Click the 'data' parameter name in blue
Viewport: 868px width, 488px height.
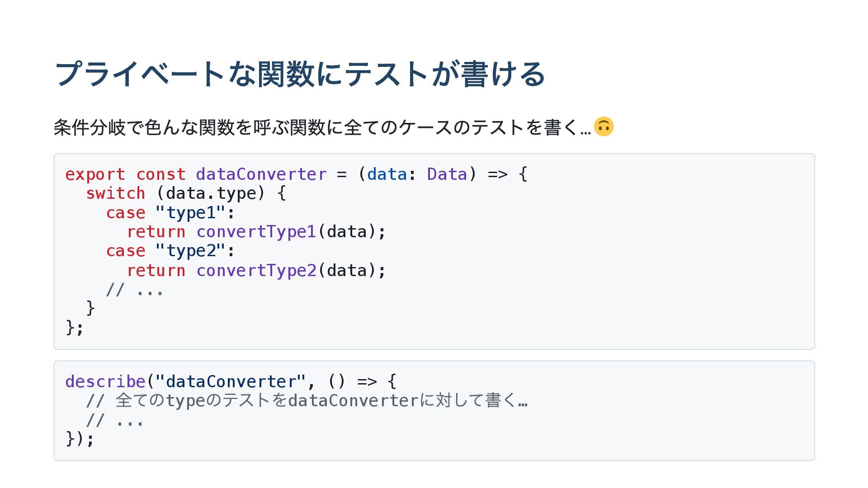tap(387, 174)
